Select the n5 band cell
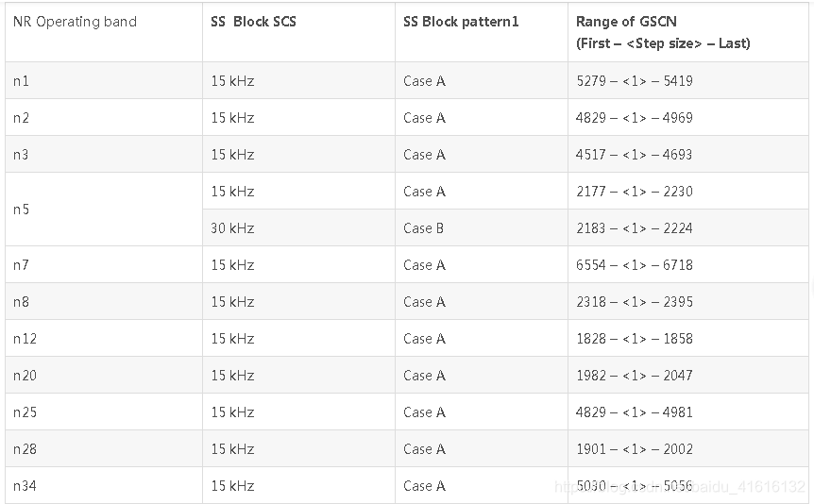The image size is (814, 504). (21, 210)
